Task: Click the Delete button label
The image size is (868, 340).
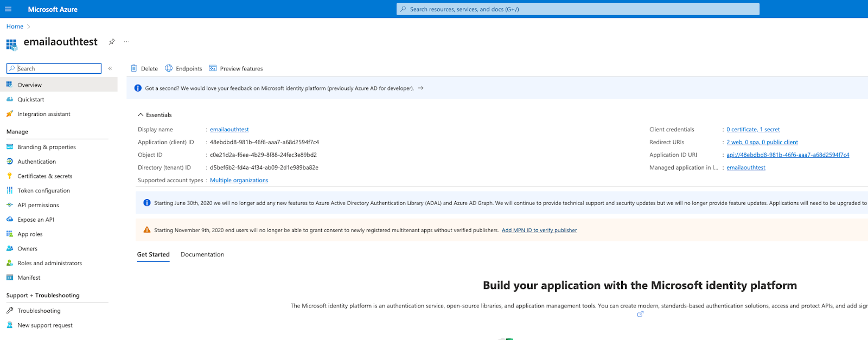Action: 149,69
